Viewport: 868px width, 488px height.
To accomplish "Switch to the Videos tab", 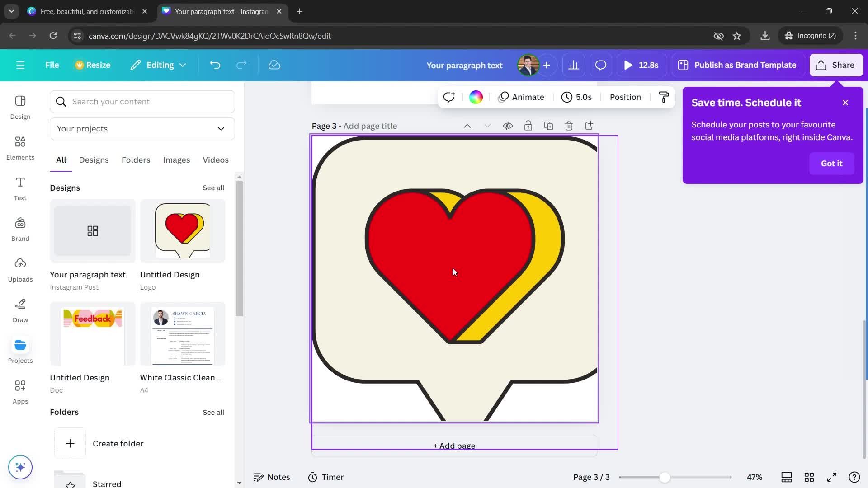I will point(216,160).
